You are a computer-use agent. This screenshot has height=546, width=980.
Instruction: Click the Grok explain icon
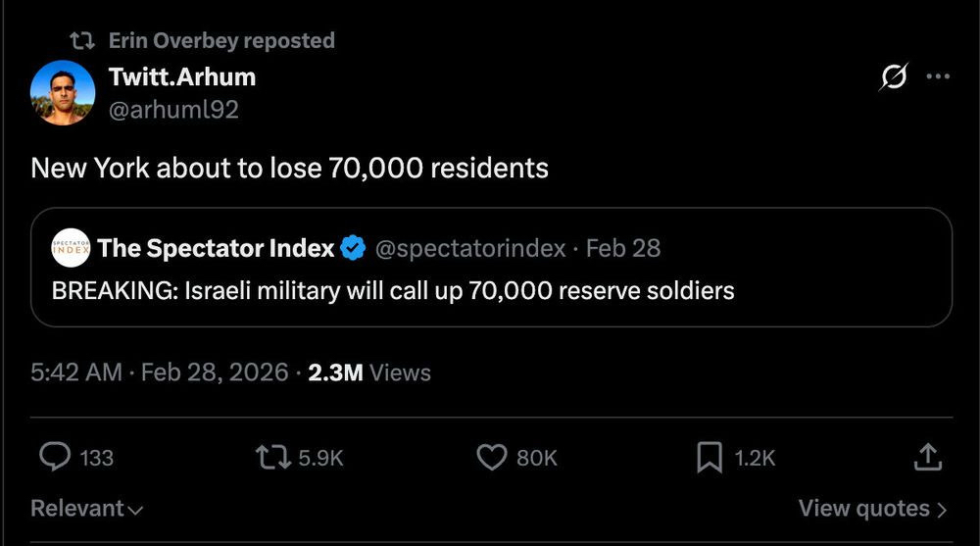(894, 76)
